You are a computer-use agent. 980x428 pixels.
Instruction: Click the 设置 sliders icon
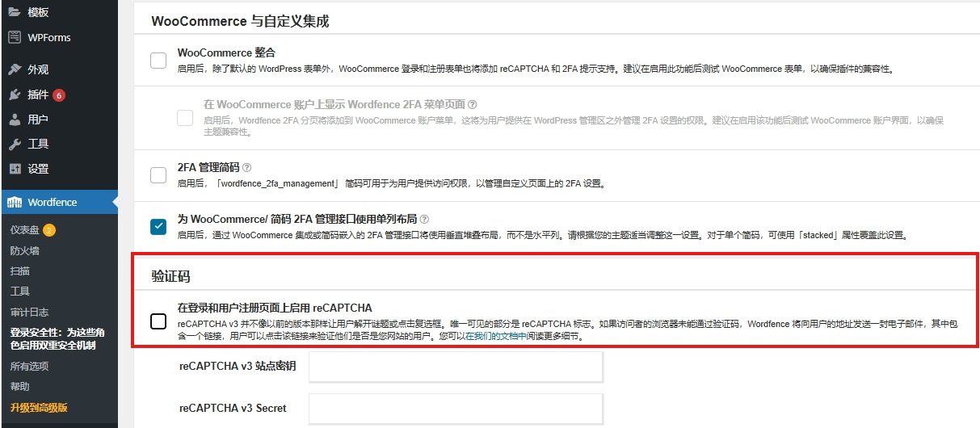[15, 169]
